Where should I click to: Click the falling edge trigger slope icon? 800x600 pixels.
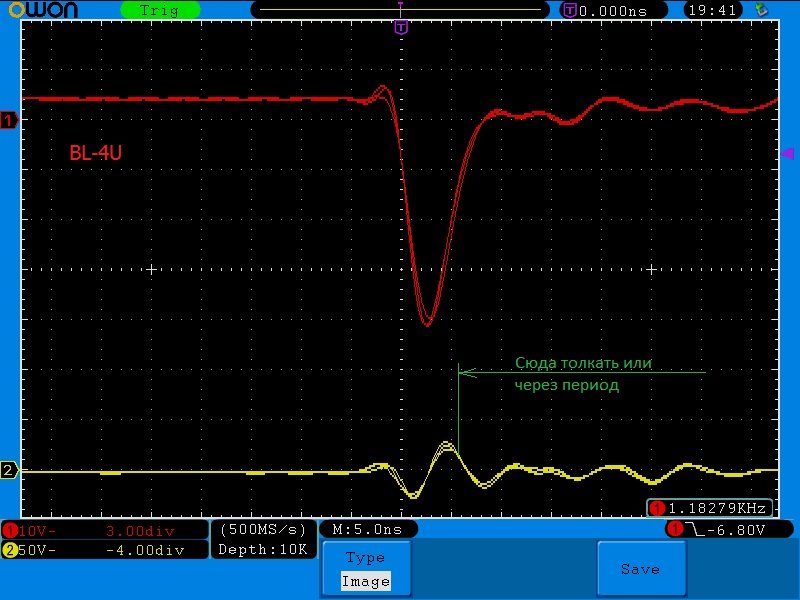coord(692,529)
